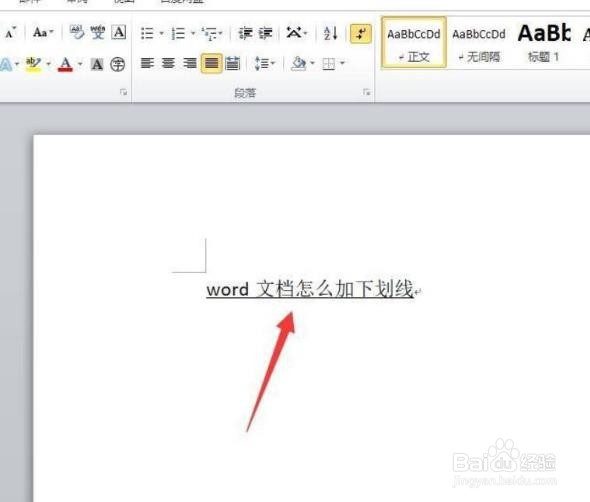The width and height of the screenshot is (590, 502).
Task: Toggle Align Text Left
Action: point(147,63)
